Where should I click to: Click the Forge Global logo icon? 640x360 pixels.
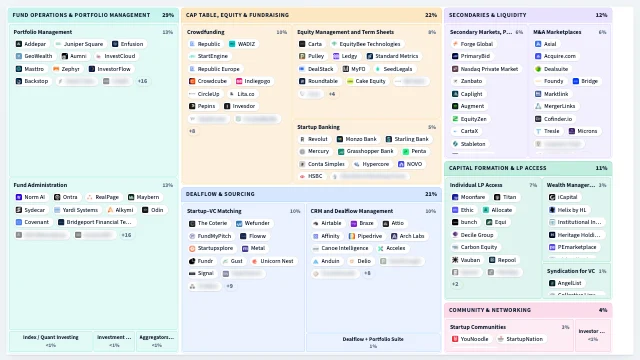[455, 44]
